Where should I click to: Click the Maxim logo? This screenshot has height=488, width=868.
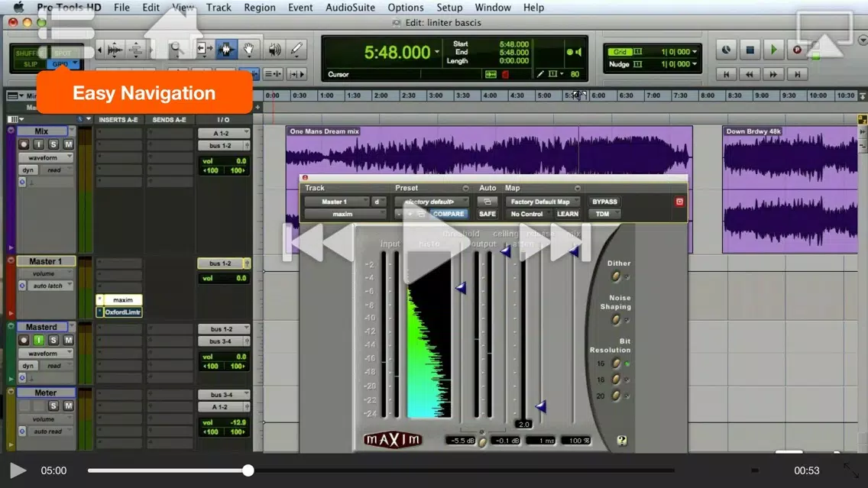393,440
